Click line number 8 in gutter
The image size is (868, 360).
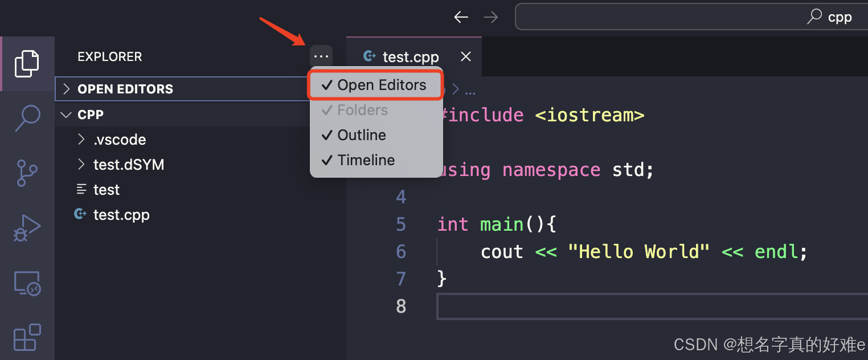401,306
